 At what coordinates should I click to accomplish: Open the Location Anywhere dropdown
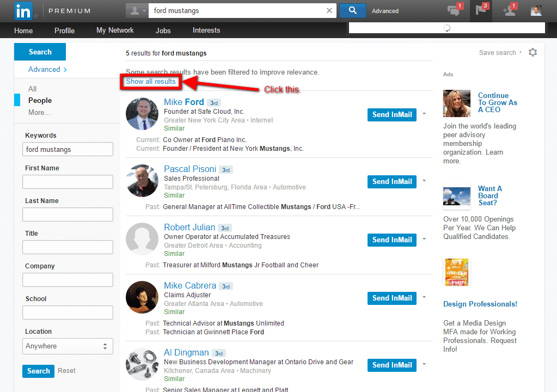68,346
